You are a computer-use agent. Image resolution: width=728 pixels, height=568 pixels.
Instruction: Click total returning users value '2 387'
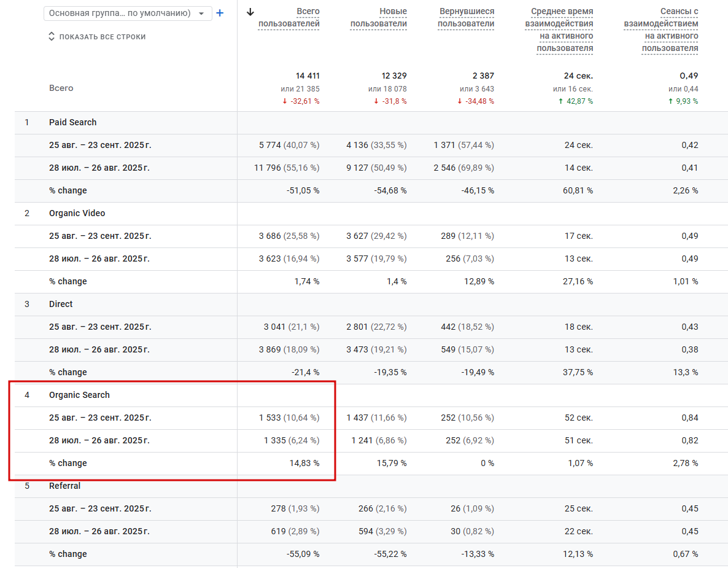483,76
